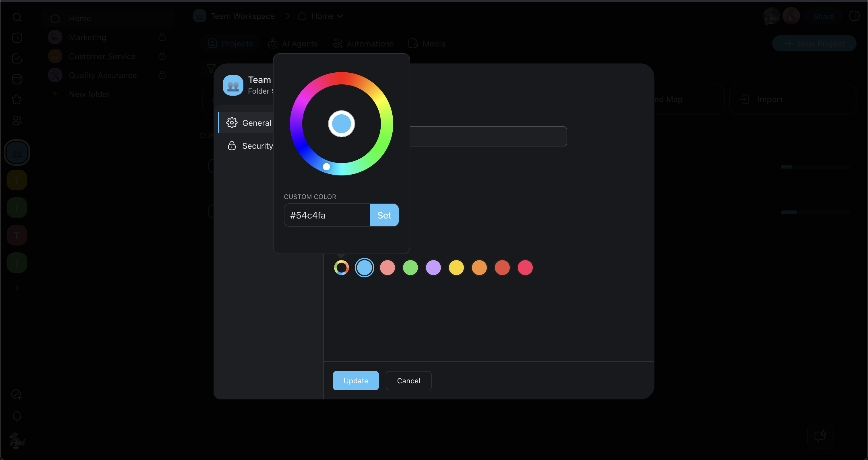Click the search icon in the left sidebar
This screenshot has width=868, height=460.
click(17, 17)
